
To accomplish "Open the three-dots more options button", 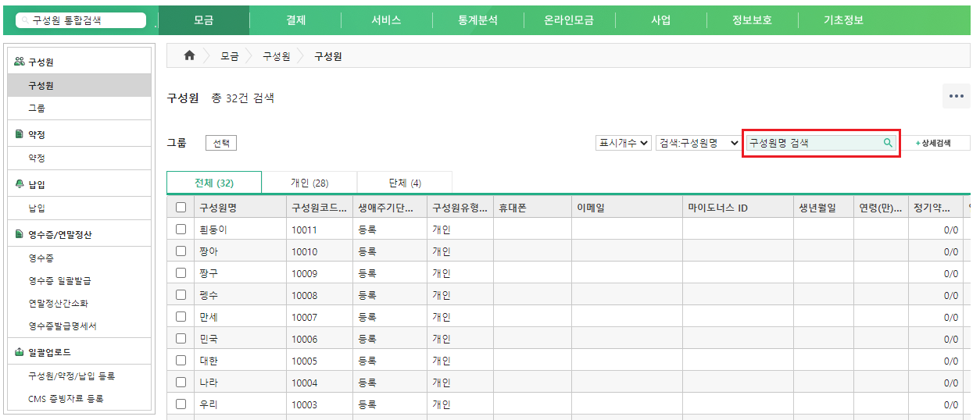I will [957, 96].
